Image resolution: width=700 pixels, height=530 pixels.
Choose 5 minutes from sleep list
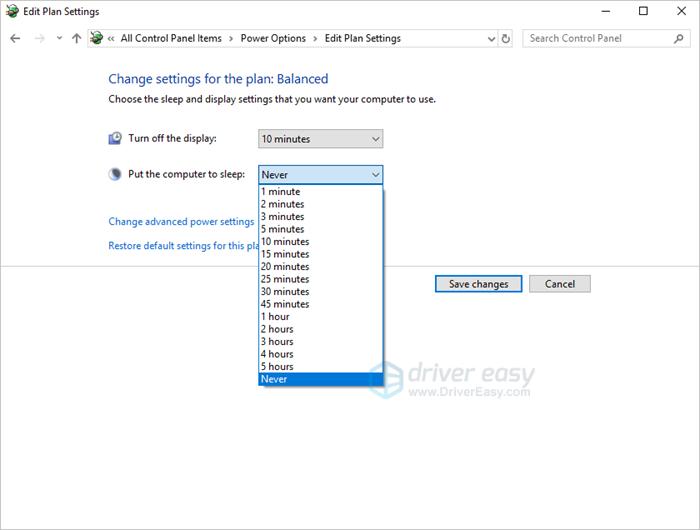(x=321, y=229)
